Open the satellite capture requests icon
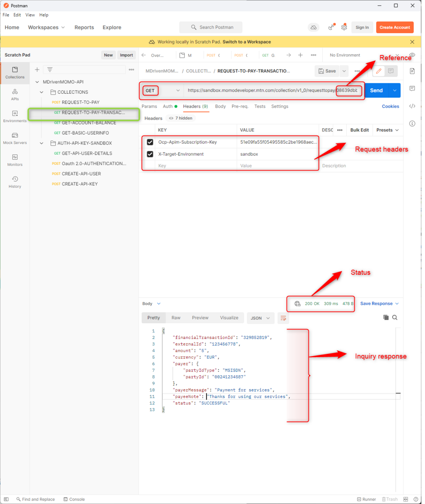The width and height of the screenshot is (425, 504). pyautogui.click(x=331, y=27)
